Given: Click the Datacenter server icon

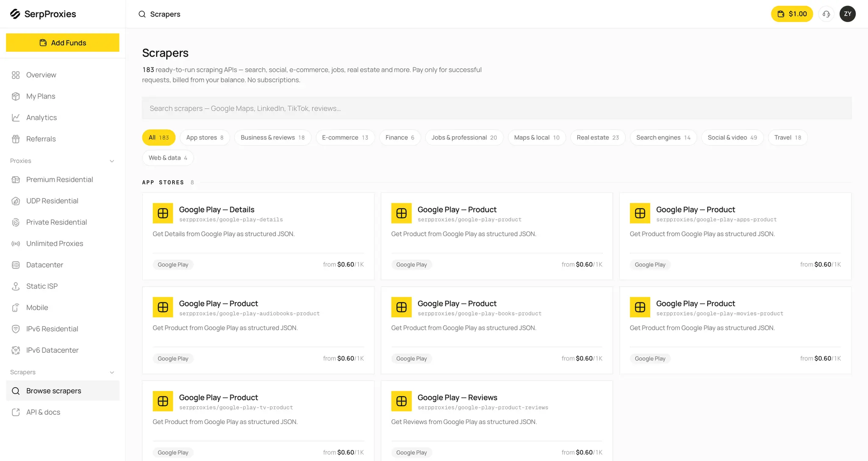Looking at the screenshot, I should pos(16,265).
